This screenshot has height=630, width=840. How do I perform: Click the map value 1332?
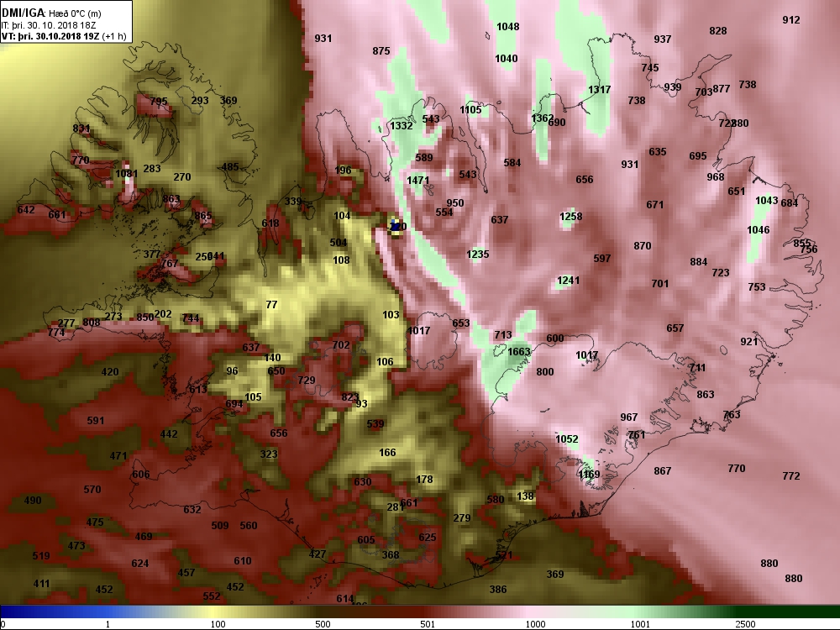click(402, 125)
